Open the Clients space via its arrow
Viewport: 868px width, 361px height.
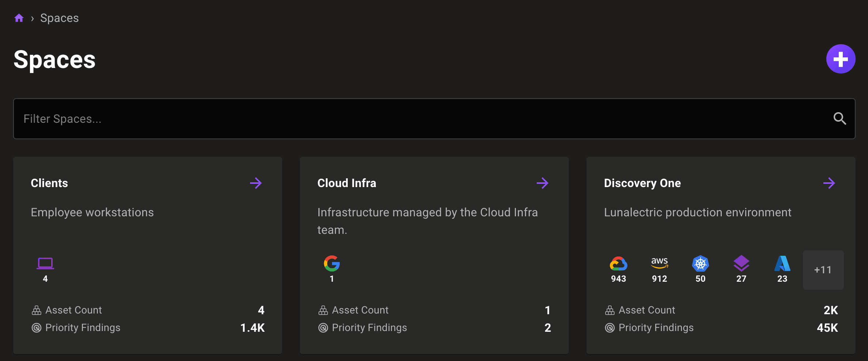point(256,183)
